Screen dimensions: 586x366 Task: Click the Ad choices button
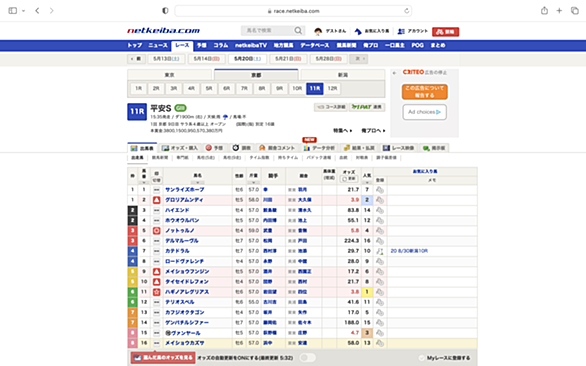pos(425,112)
